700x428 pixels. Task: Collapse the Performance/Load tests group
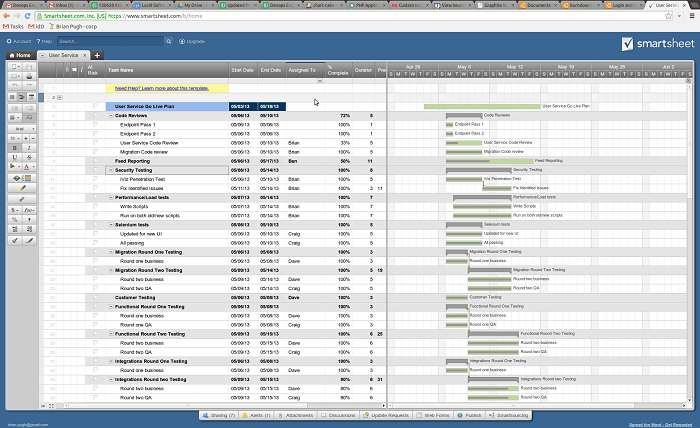coord(111,197)
